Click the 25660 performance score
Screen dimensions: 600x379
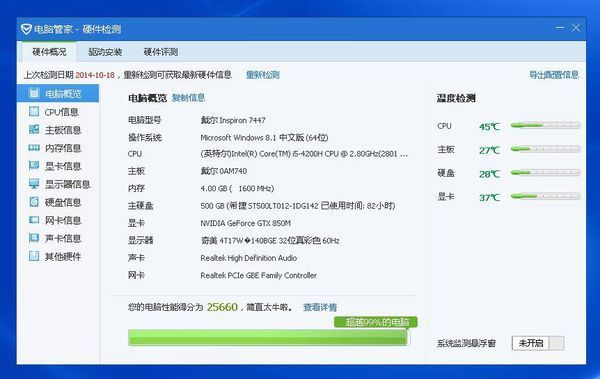pyautogui.click(x=222, y=307)
